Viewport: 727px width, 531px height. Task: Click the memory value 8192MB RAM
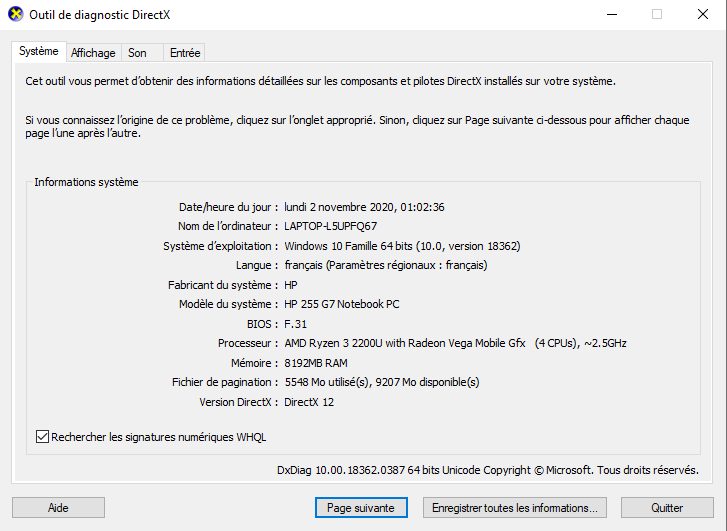pos(316,363)
